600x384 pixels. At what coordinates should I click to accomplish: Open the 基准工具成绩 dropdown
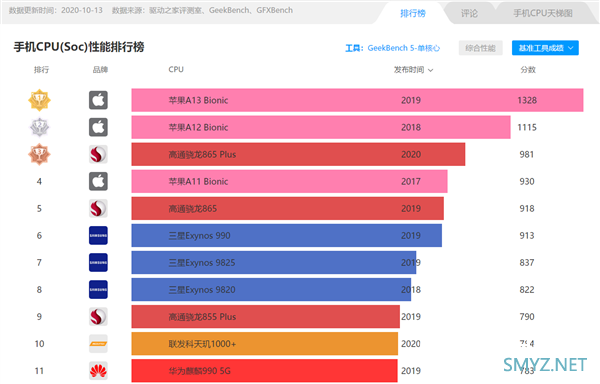[x=545, y=48]
